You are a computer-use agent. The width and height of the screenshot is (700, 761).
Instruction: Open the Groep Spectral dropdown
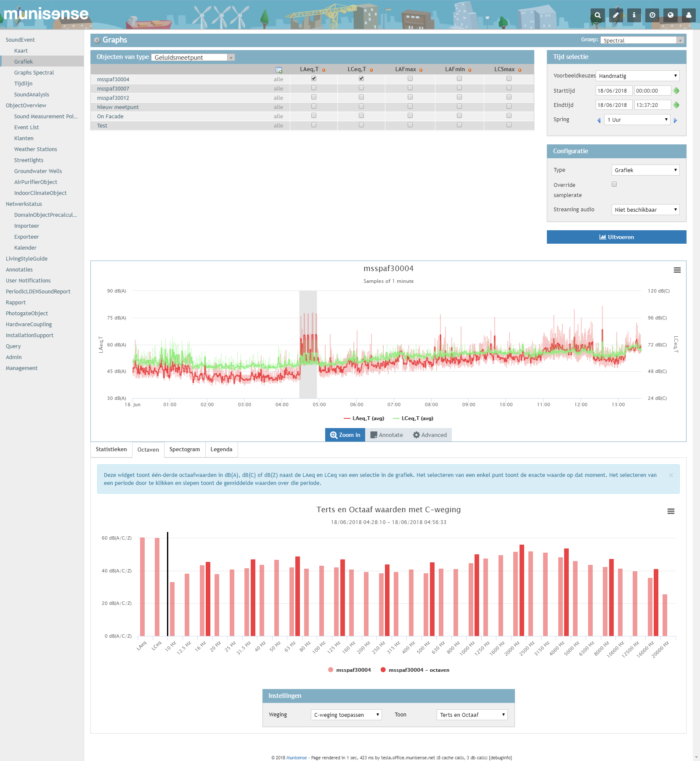[642, 40]
